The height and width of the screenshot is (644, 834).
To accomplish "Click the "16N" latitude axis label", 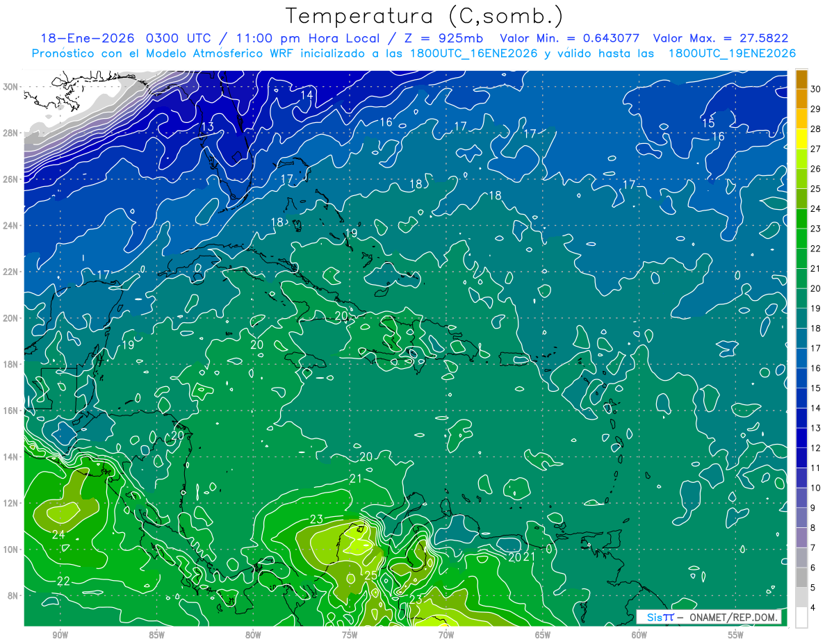I will 11,411.
